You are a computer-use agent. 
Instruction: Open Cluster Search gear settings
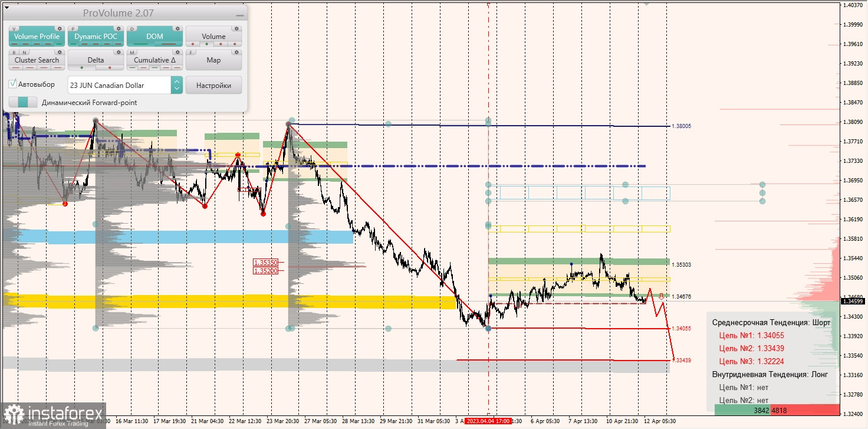(60, 52)
